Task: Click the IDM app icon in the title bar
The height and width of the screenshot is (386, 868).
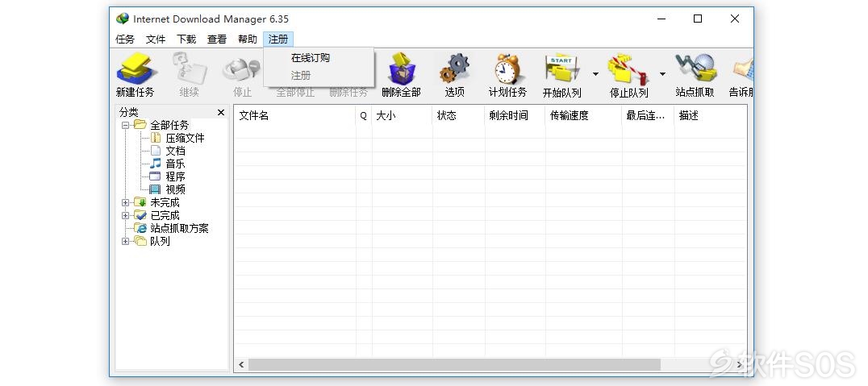Action: [123, 19]
